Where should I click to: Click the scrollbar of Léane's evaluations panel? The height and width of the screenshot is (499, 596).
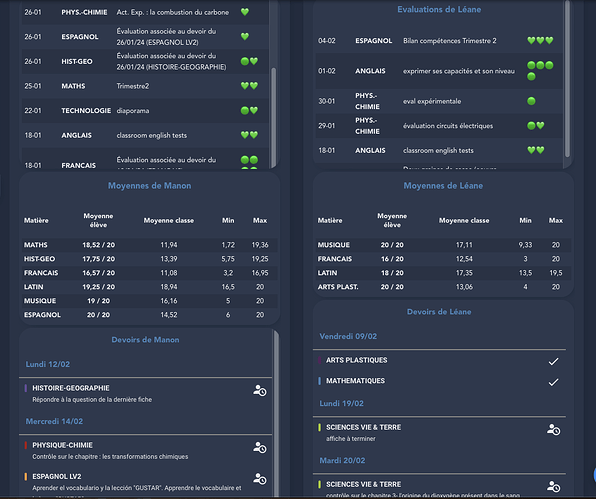tap(567, 78)
